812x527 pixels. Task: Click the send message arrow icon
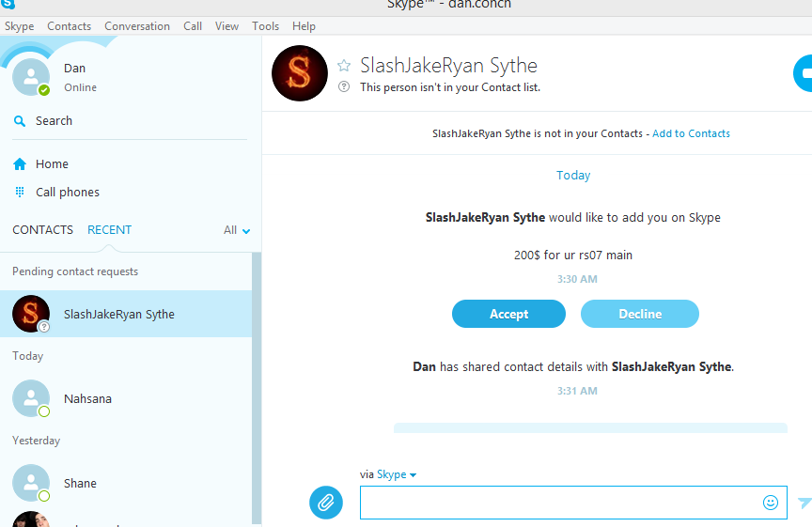tap(804, 503)
